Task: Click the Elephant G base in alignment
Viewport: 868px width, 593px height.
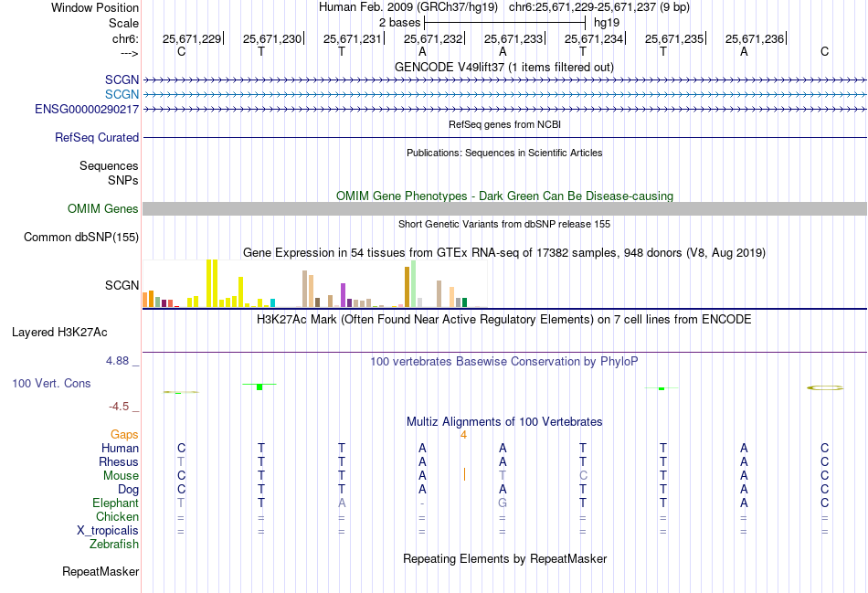Action: tap(503, 503)
